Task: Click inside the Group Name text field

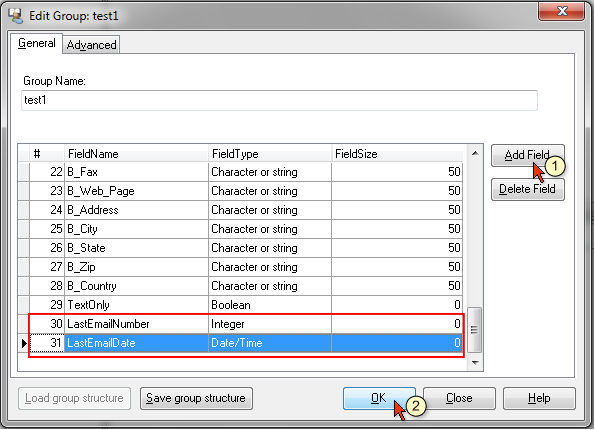Action: (x=279, y=100)
